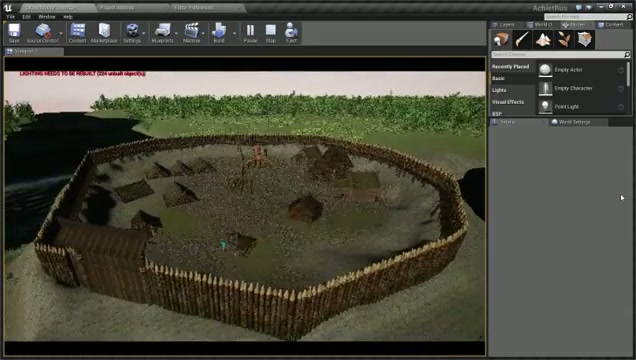Open the Window menu

click(x=47, y=17)
